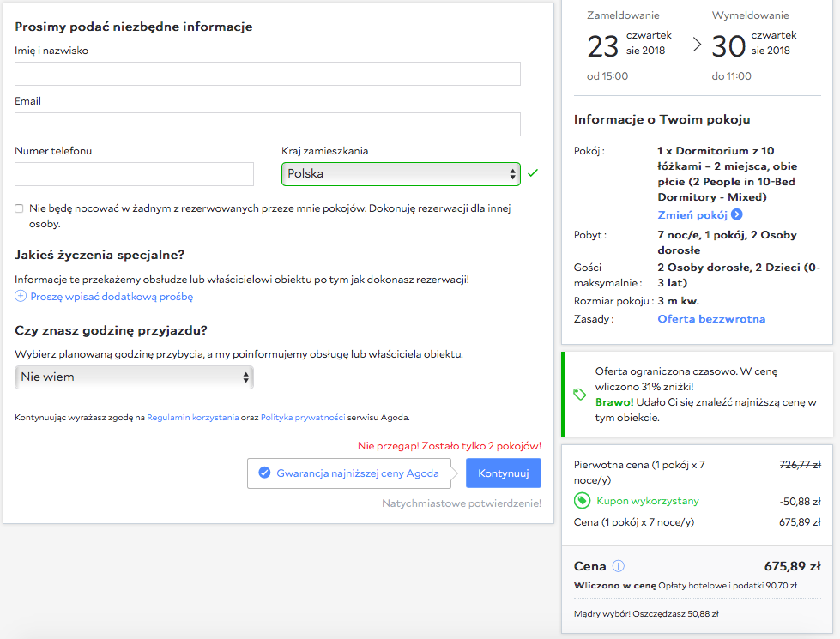Click the check-in date number 23
Image resolution: width=840 pixels, height=639 pixels.
(602, 46)
